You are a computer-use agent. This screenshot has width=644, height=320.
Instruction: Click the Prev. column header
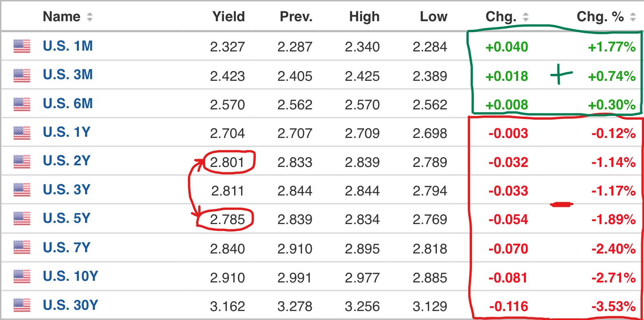pyautogui.click(x=296, y=17)
